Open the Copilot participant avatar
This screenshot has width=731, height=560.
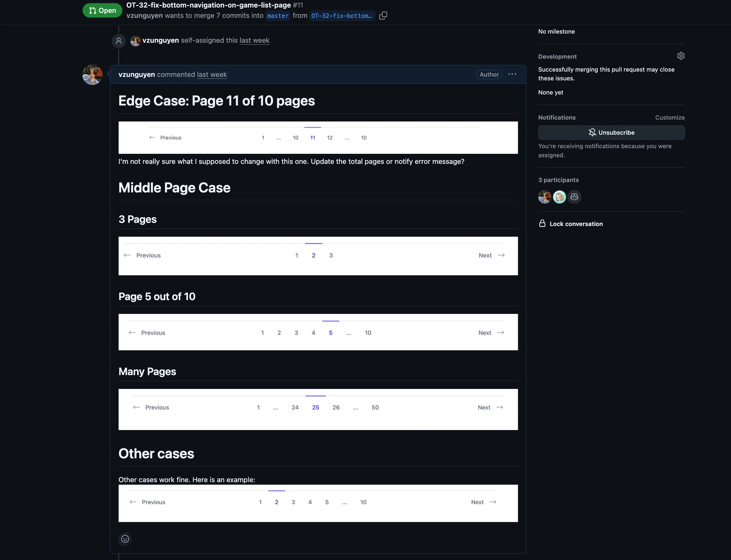(x=574, y=197)
